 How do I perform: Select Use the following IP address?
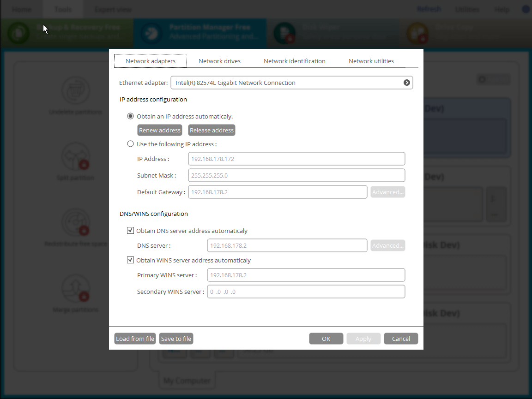point(131,144)
